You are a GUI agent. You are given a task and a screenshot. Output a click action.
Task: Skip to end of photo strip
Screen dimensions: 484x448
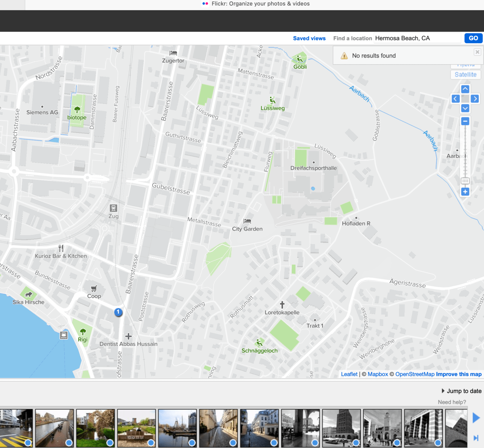click(x=476, y=438)
